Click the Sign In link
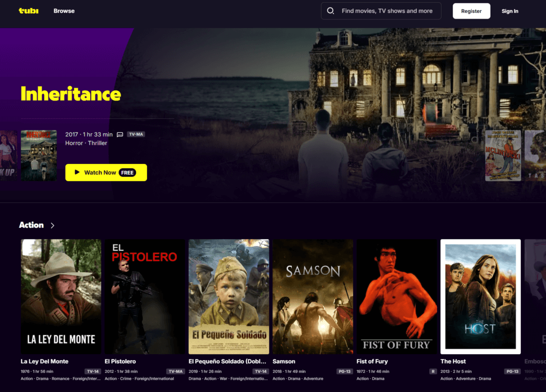 click(509, 11)
